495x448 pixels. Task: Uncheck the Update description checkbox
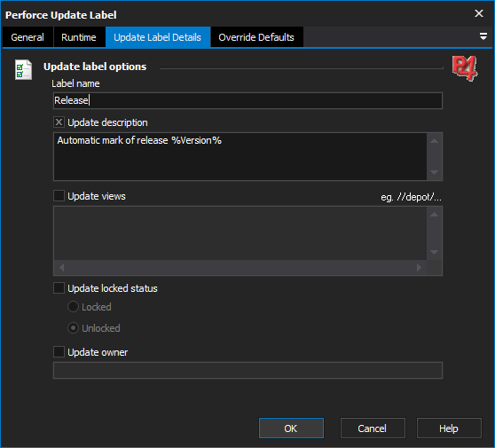click(x=59, y=122)
